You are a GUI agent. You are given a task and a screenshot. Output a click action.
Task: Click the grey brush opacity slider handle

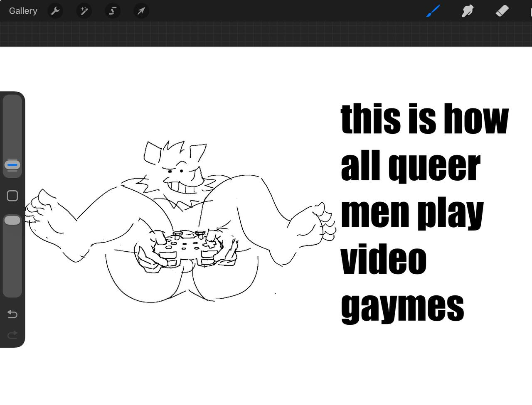[x=12, y=221]
